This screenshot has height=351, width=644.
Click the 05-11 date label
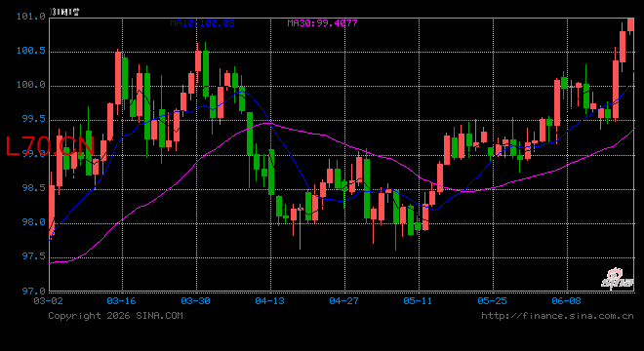[418, 301]
